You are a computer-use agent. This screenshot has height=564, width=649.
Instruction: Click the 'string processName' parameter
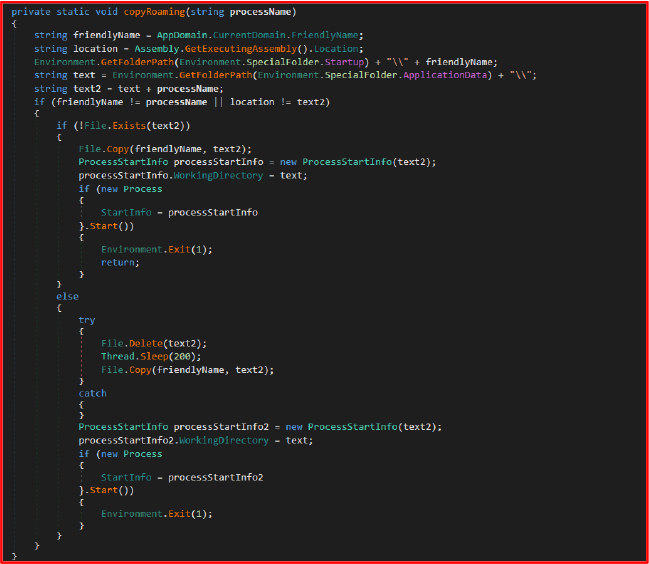coord(241,12)
